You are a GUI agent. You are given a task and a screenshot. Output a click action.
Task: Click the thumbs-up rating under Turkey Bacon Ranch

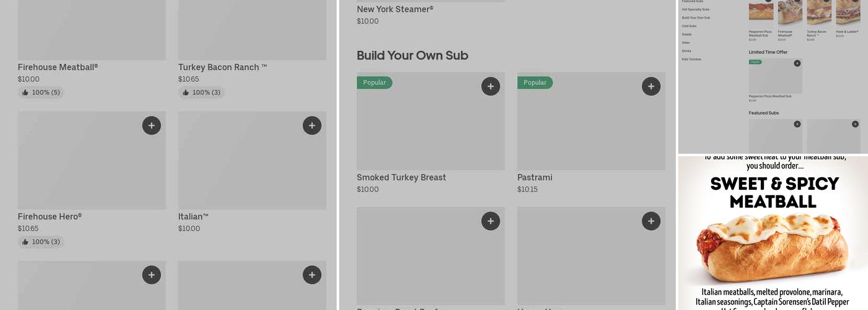[x=201, y=92]
